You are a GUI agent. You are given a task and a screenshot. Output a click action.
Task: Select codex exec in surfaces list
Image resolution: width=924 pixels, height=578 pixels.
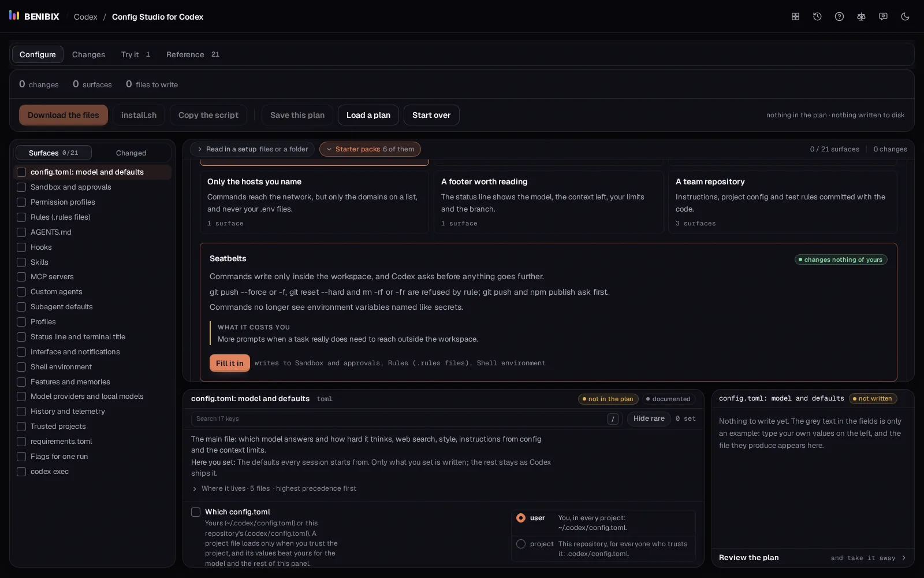pos(92,472)
